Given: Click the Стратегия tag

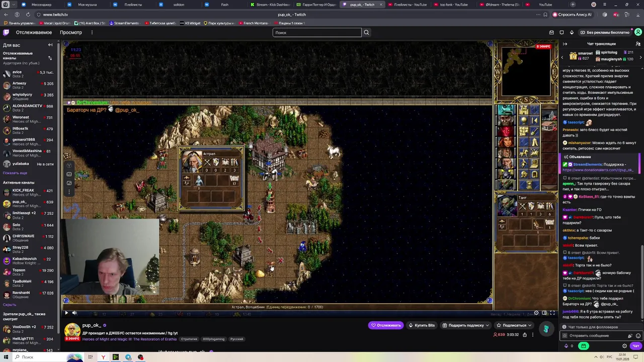Looking at the screenshot, I should point(189,339).
